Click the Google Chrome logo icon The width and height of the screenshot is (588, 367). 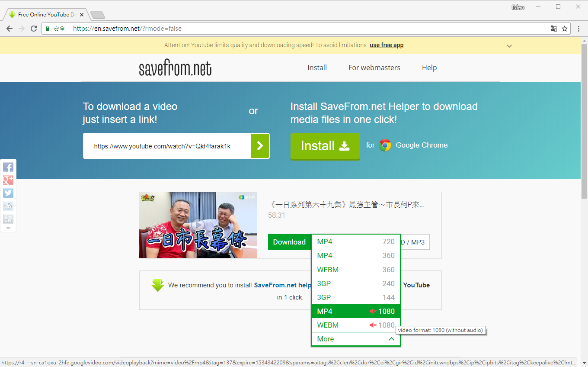[385, 145]
